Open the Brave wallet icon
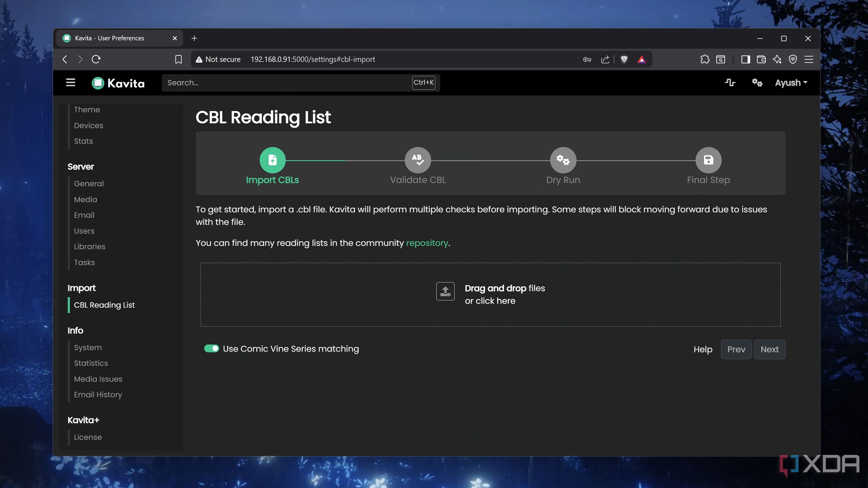The height and width of the screenshot is (488, 868). [x=761, y=59]
